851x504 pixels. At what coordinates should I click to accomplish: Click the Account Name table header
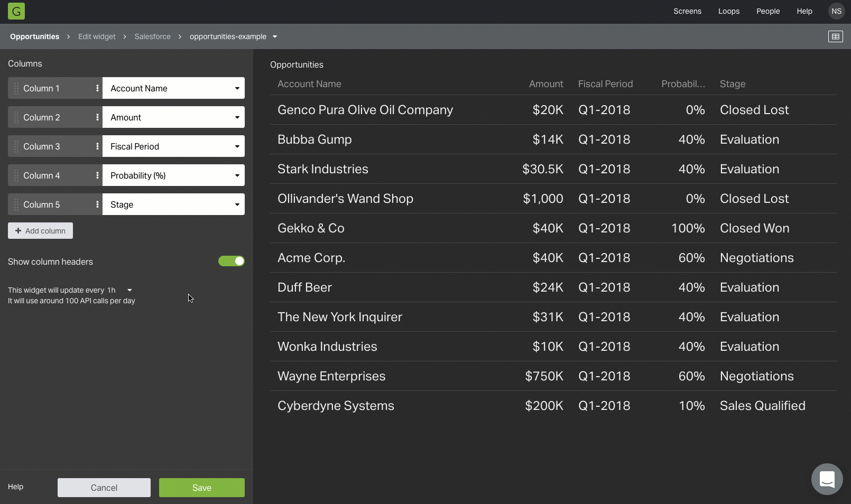click(309, 84)
